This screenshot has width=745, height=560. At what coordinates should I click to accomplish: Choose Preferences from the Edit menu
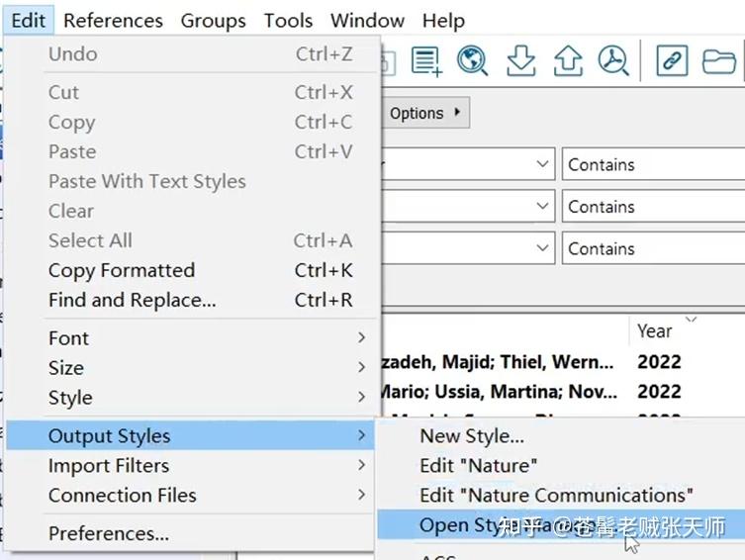pyautogui.click(x=109, y=533)
